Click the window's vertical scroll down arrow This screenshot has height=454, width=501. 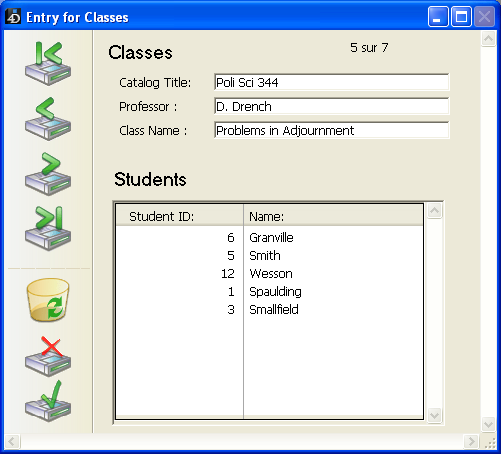(488, 424)
